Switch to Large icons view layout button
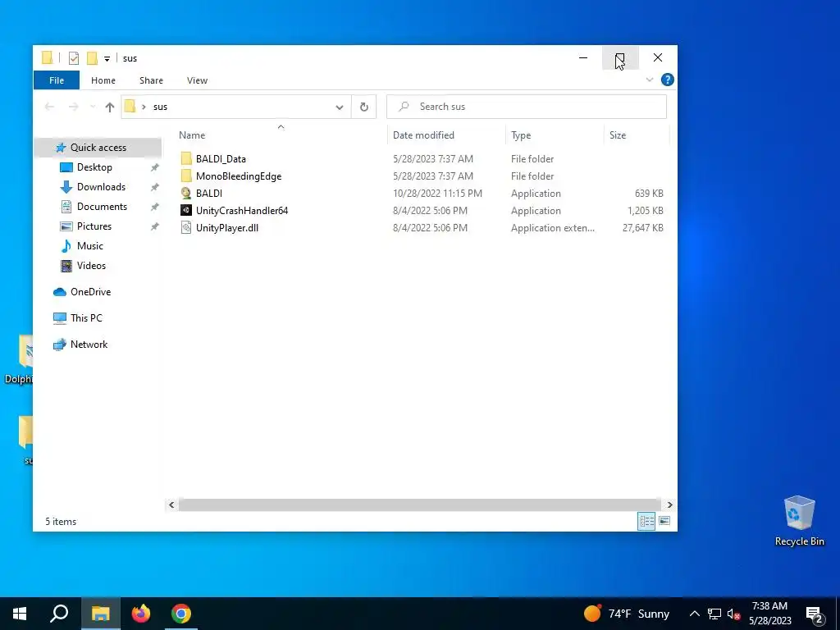The height and width of the screenshot is (630, 840). (664, 521)
